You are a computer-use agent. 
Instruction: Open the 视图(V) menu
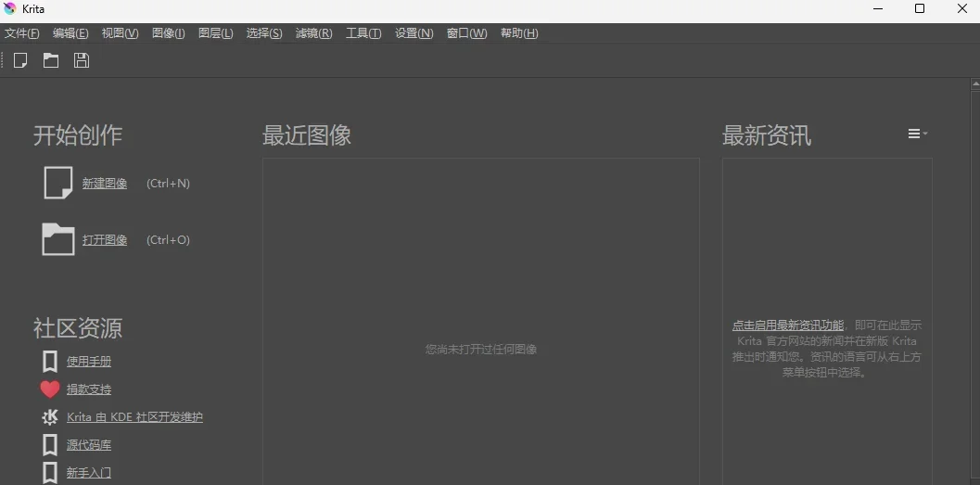120,33
